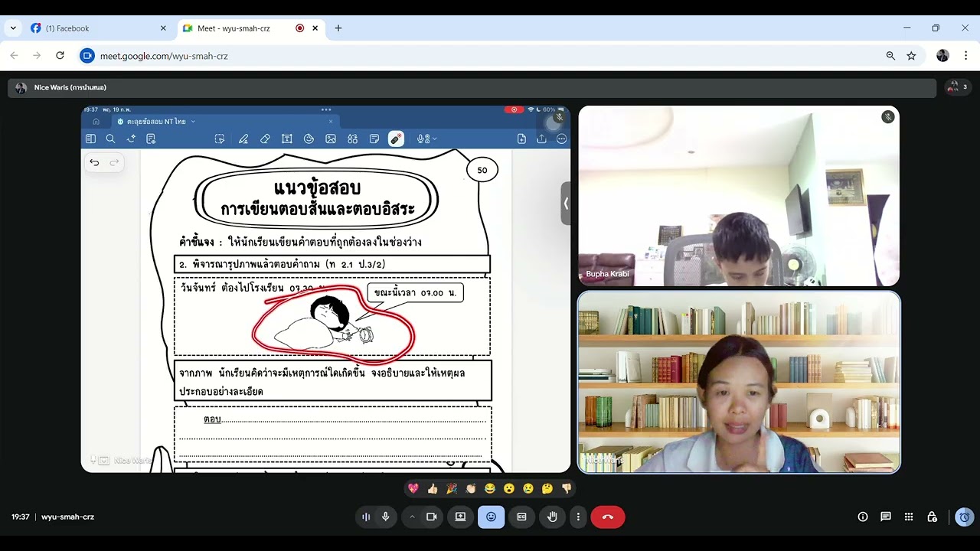
Task: Select the lasso selection tool in shared toolbar
Action: point(220,139)
